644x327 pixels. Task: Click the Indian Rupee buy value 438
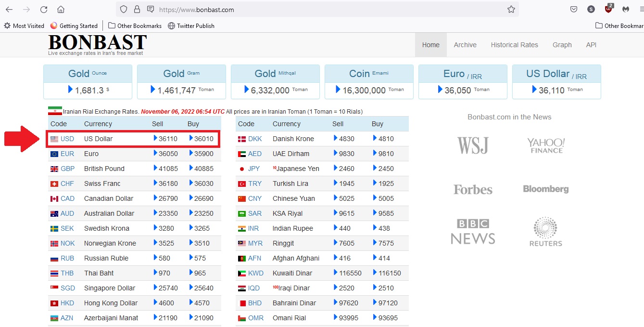[x=384, y=228]
